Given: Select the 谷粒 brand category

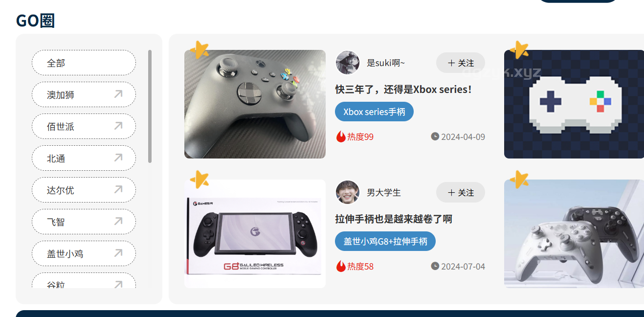Looking at the screenshot, I should [84, 281].
